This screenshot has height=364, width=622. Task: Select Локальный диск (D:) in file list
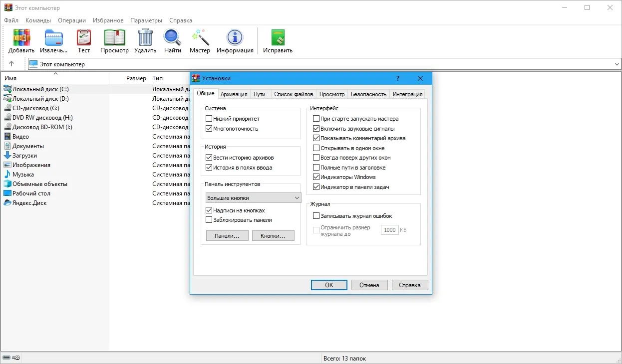point(40,99)
